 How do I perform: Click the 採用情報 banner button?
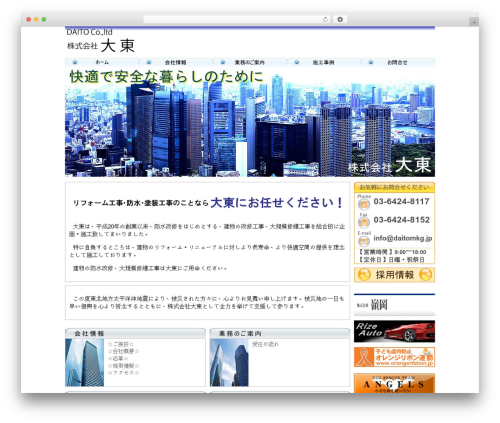394,275
